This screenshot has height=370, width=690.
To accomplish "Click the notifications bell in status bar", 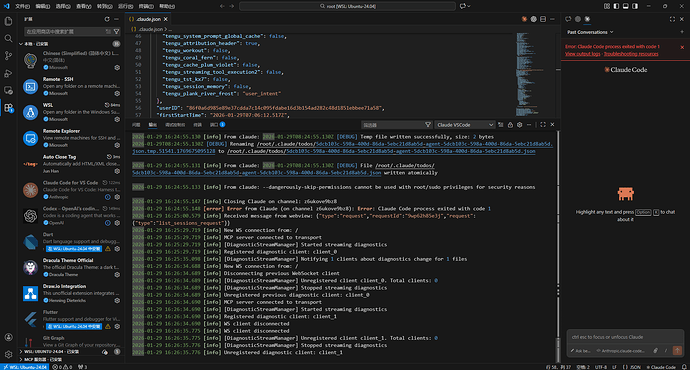I will point(684,367).
